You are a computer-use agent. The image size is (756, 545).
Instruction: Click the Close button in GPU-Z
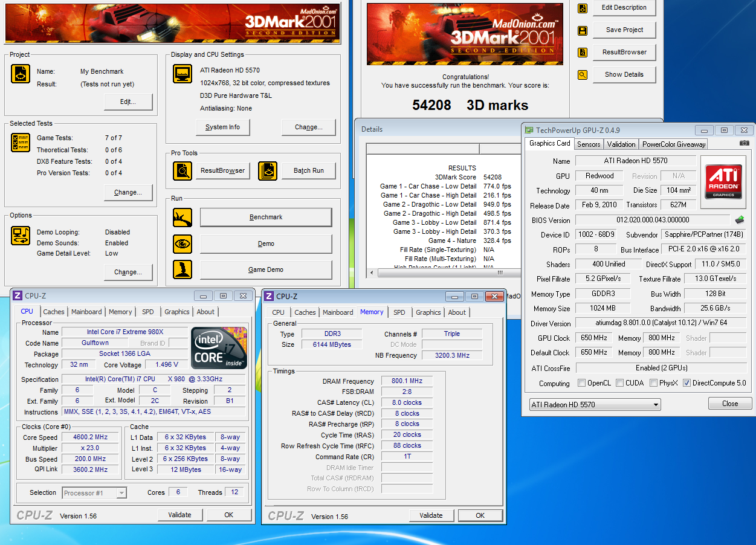[x=730, y=404]
